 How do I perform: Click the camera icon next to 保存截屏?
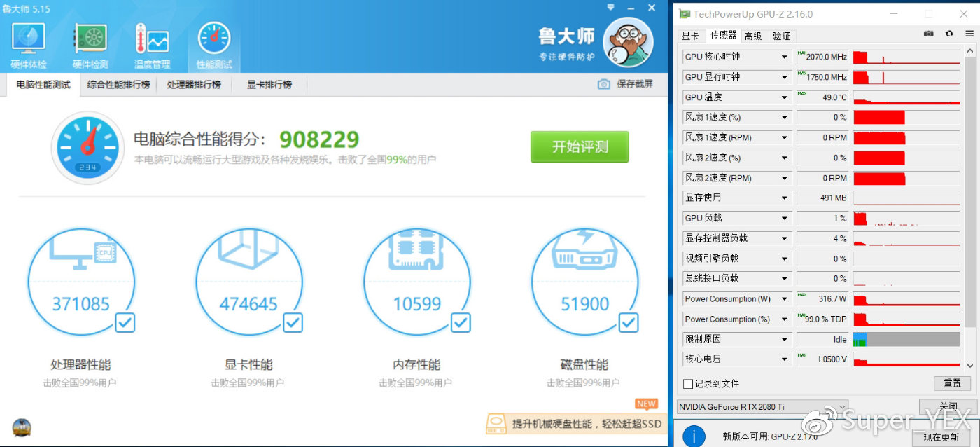coord(603,84)
